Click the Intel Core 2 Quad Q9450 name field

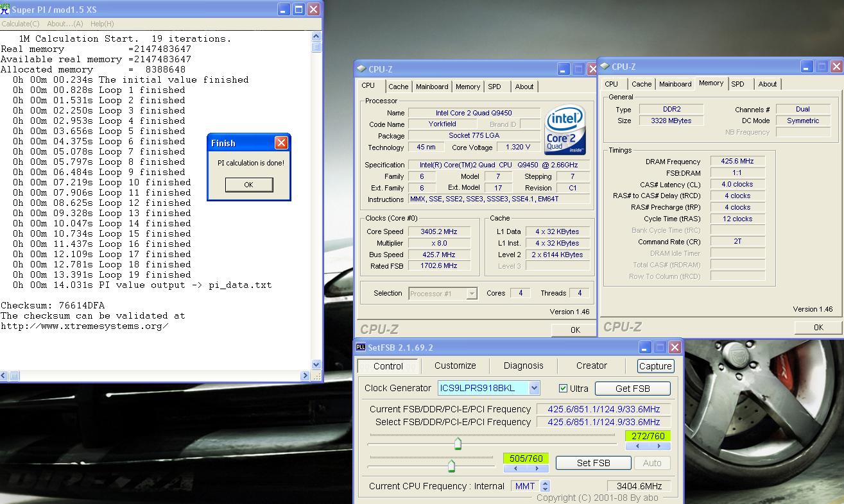[x=474, y=113]
